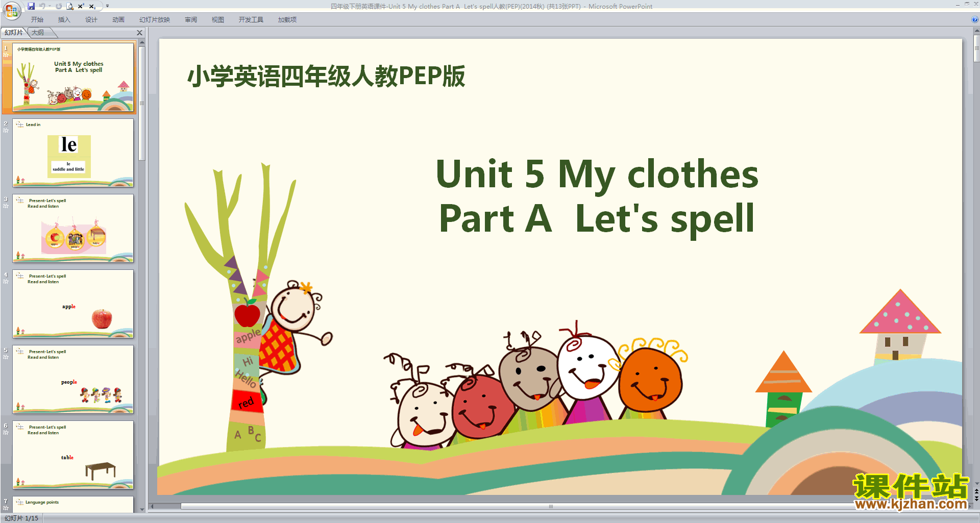Select slide 5 thumbnail with people
Viewport: 980px width, 523px height.
coord(73,379)
